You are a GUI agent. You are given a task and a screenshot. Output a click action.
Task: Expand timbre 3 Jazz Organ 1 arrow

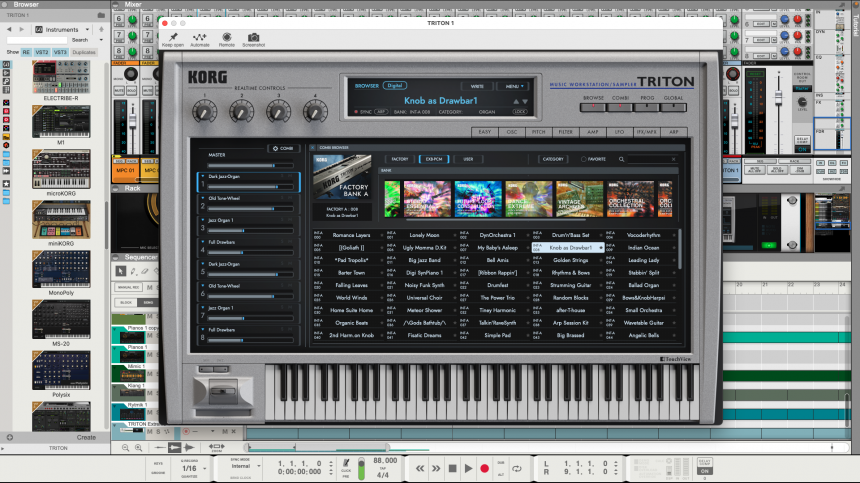coord(202,220)
